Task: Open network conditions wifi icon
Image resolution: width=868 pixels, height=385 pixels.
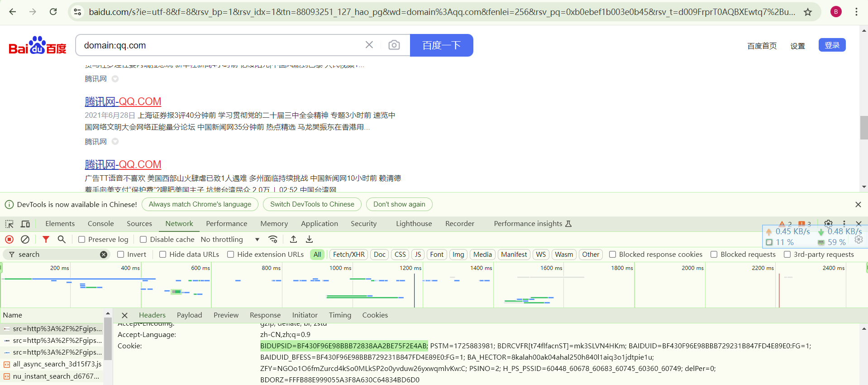Action: tap(273, 239)
